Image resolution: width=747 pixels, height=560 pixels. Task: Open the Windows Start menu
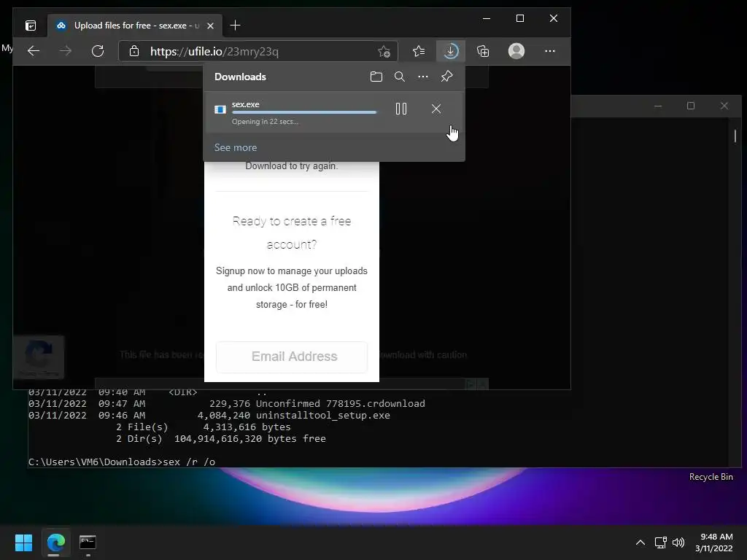coord(23,542)
